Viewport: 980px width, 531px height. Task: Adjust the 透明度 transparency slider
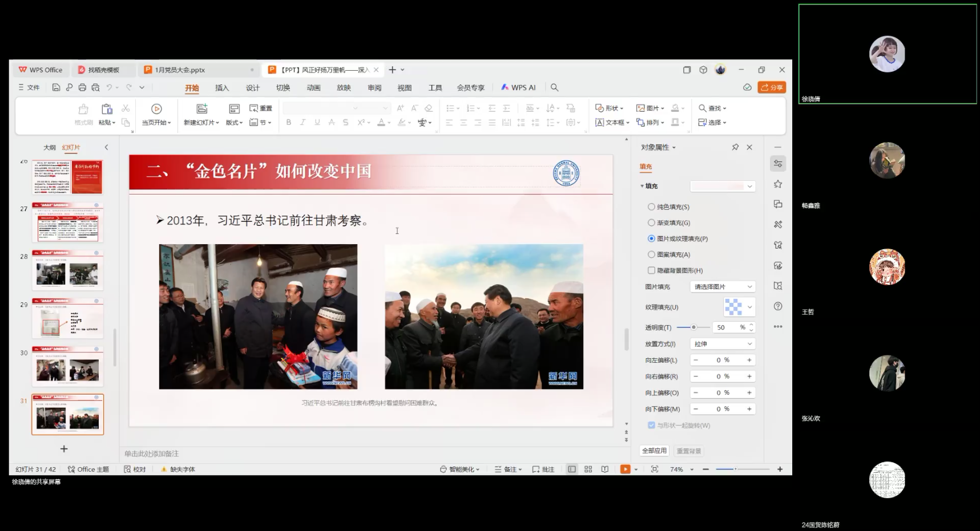pyautogui.click(x=693, y=327)
